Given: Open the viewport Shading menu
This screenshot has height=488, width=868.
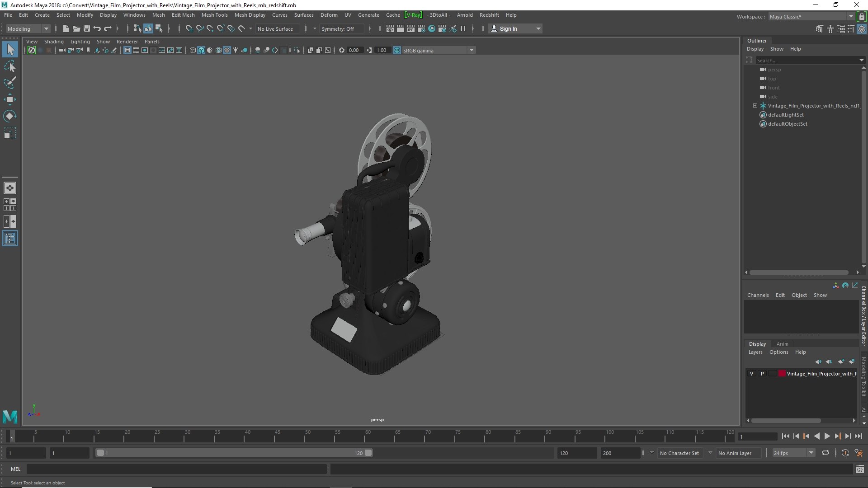Looking at the screenshot, I should pos(54,41).
